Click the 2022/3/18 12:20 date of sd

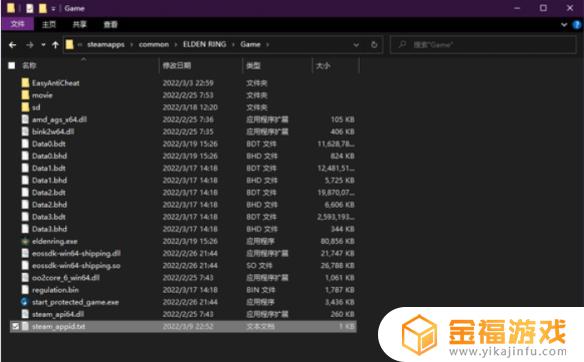coord(190,107)
